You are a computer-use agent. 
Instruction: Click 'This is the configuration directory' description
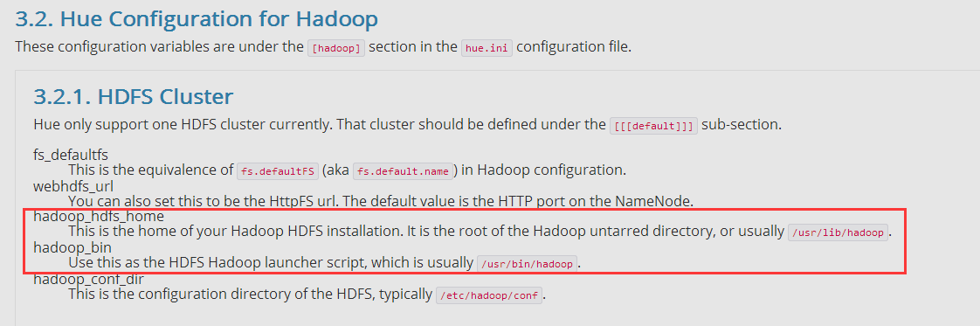307,295
